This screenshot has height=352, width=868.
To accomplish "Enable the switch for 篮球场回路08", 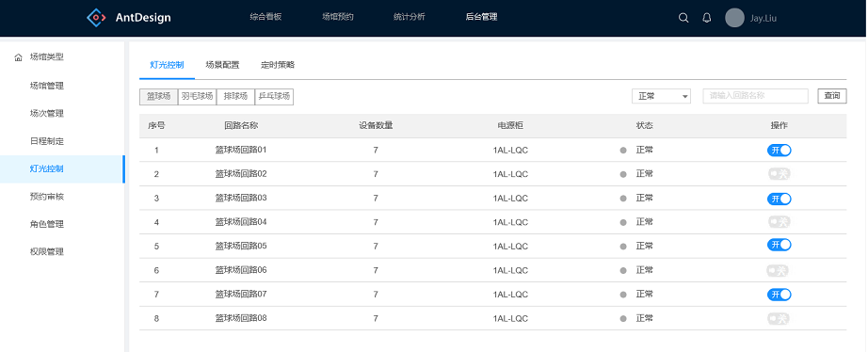I will pos(779,319).
